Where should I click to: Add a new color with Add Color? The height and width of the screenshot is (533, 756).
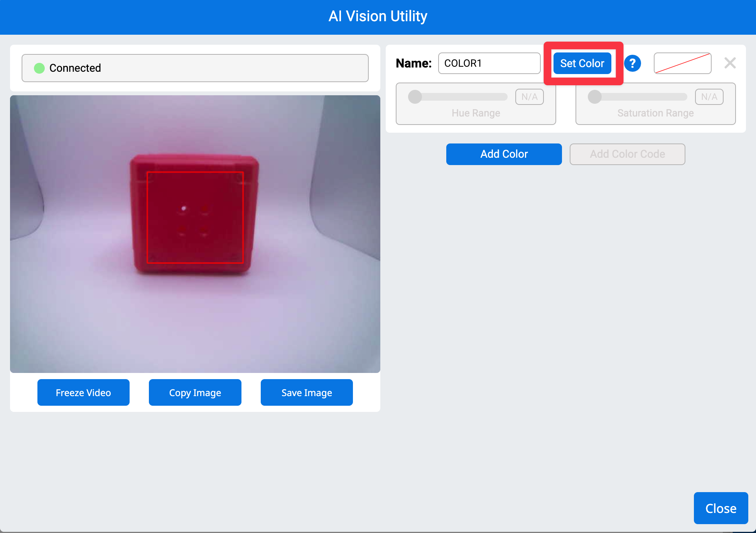[504, 154]
